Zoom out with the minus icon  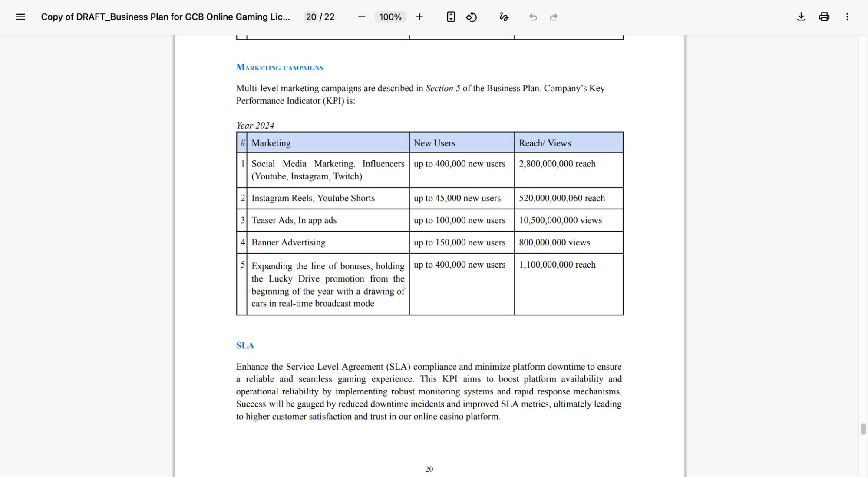coord(362,17)
